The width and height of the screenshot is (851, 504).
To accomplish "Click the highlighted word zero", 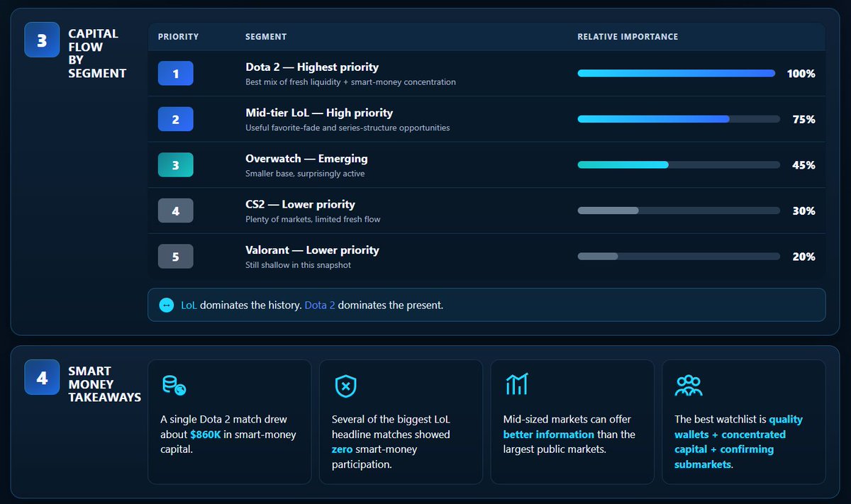I will tap(342, 449).
